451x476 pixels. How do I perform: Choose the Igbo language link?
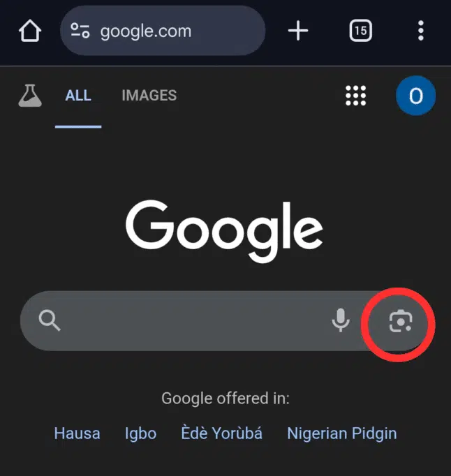(x=140, y=433)
